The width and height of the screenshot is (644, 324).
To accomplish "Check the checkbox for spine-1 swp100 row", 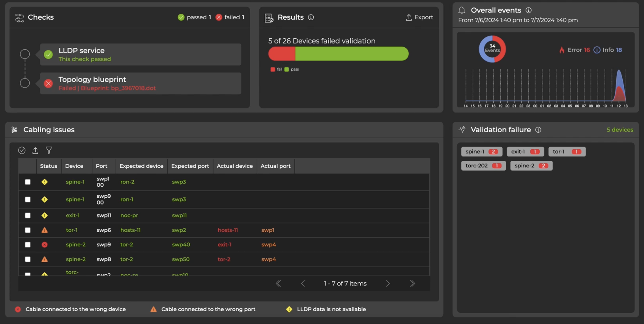I will [x=28, y=182].
